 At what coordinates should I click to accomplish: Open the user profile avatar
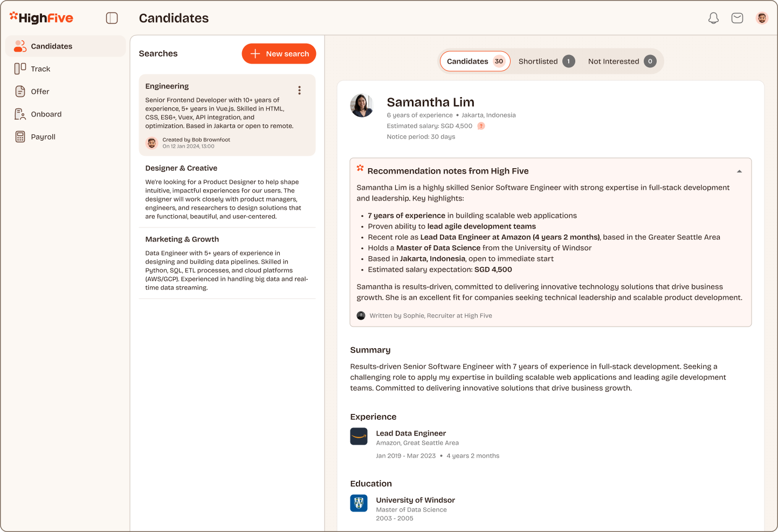pos(761,18)
